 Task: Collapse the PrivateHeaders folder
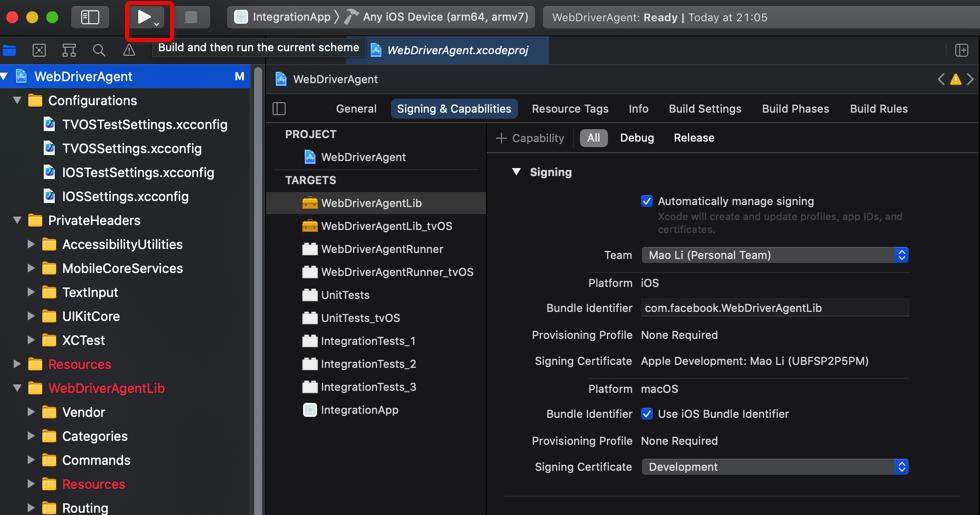18,221
